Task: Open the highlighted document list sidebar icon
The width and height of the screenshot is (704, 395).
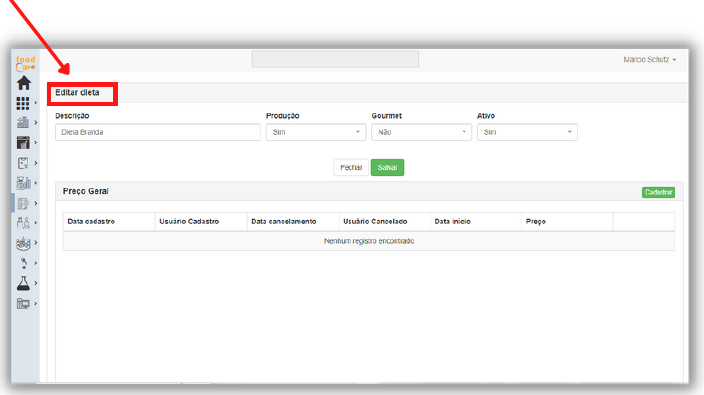Action: pyautogui.click(x=23, y=203)
